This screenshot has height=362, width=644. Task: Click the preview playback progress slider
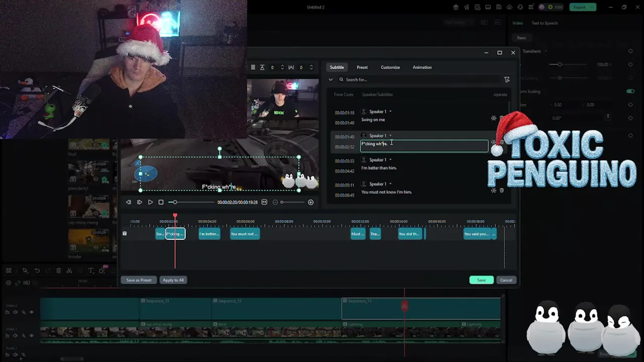(192, 202)
